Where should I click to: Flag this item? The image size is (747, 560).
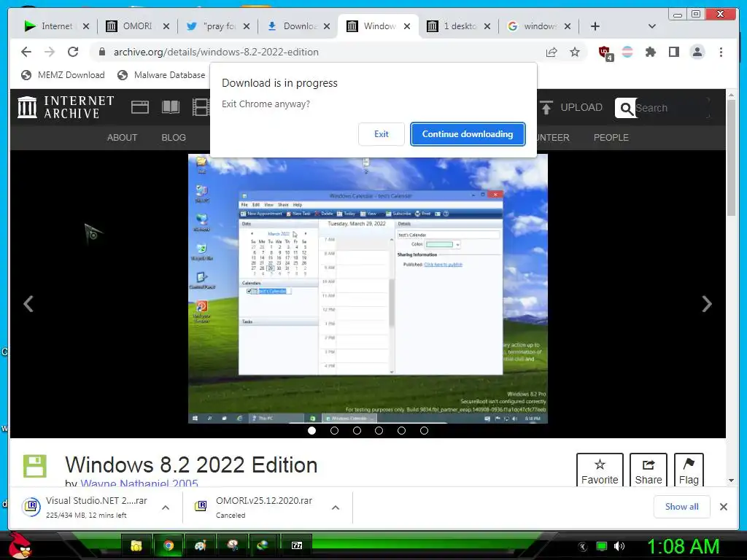click(x=689, y=470)
